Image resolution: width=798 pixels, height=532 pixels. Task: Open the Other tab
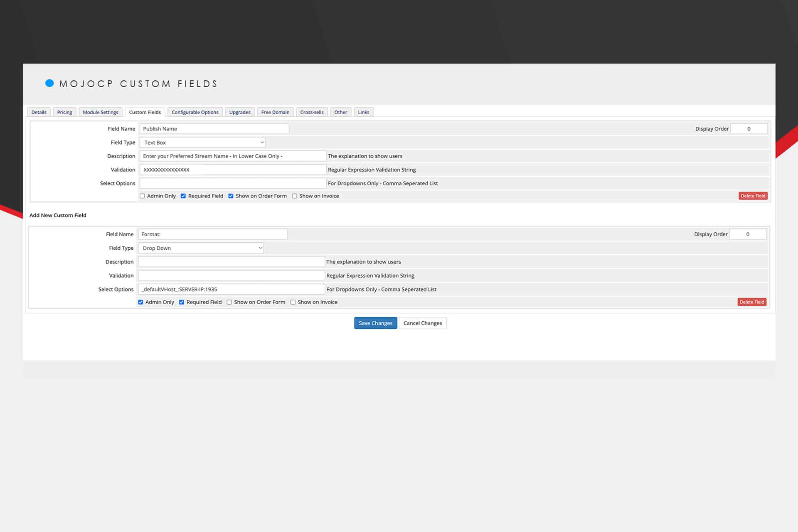coord(341,112)
